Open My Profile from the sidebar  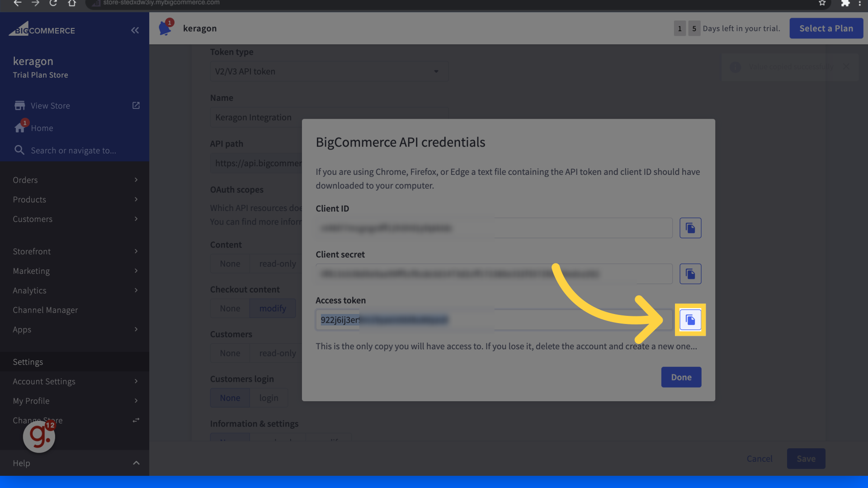click(x=31, y=401)
